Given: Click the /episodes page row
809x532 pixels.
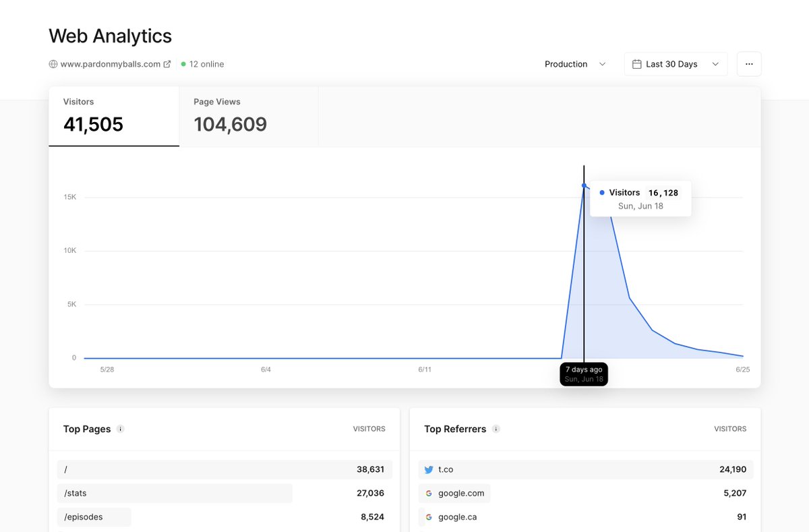Looking at the screenshot, I should [224, 517].
